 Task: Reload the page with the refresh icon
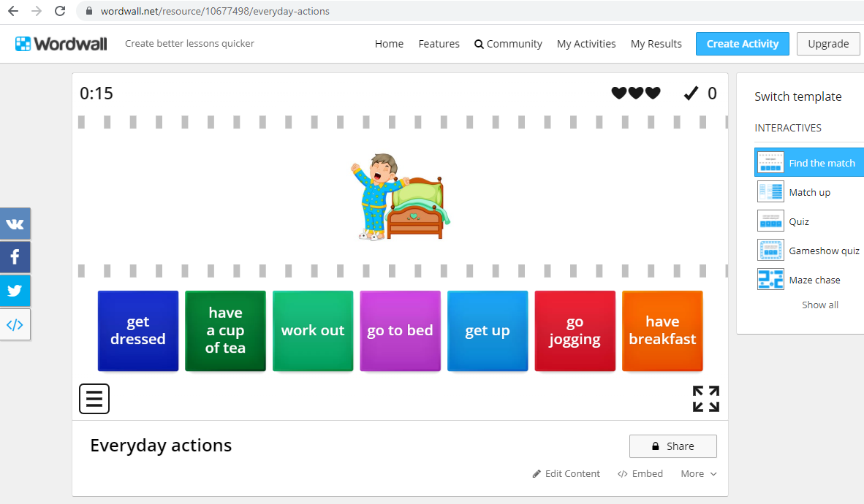60,11
